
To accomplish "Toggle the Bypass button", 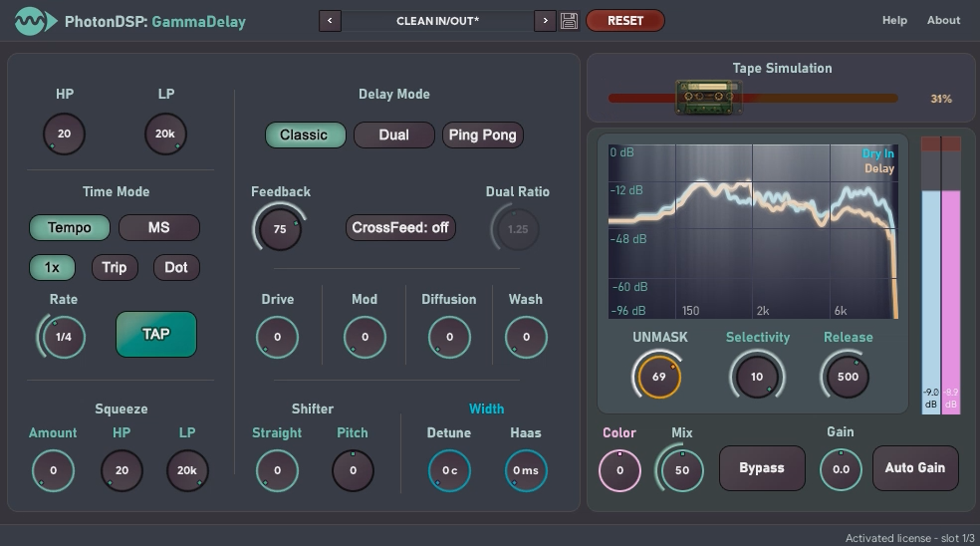I will [762, 468].
